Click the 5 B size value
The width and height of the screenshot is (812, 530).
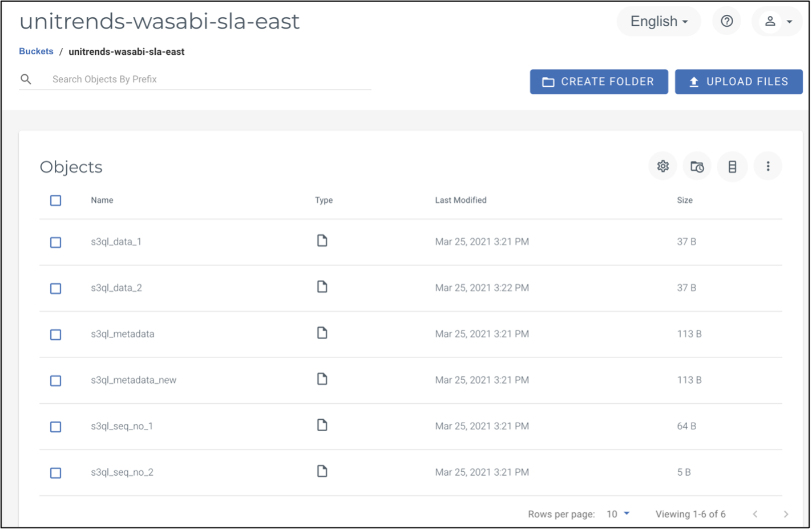coord(684,472)
